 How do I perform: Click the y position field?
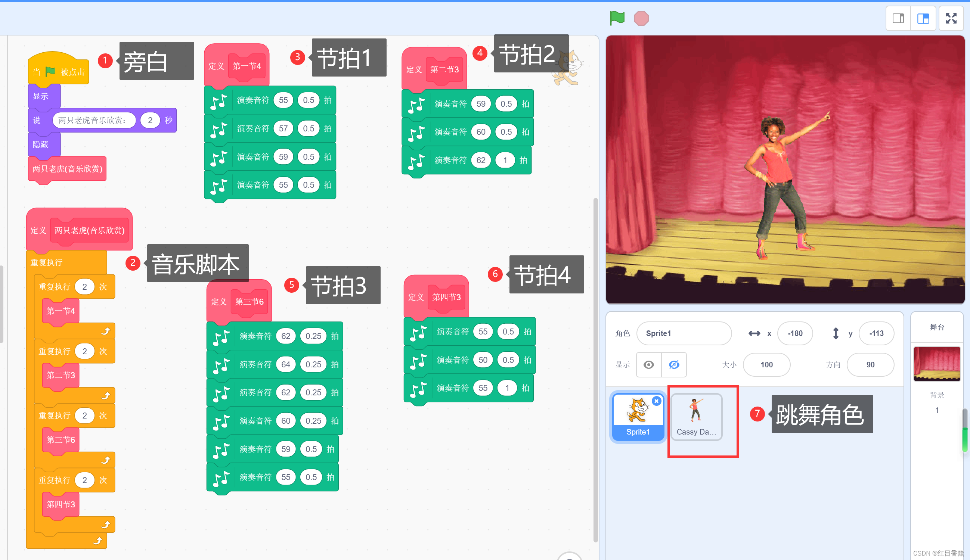click(x=876, y=333)
